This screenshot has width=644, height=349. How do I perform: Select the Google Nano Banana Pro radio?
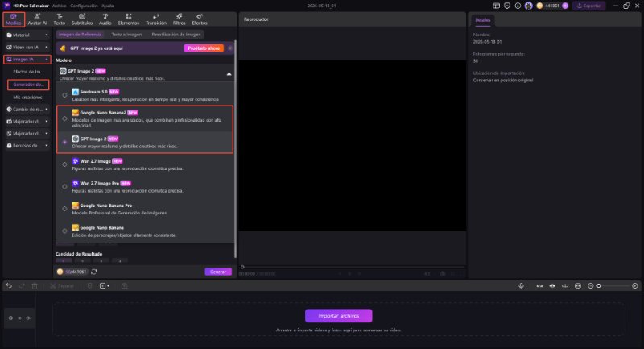pyautogui.click(x=64, y=209)
